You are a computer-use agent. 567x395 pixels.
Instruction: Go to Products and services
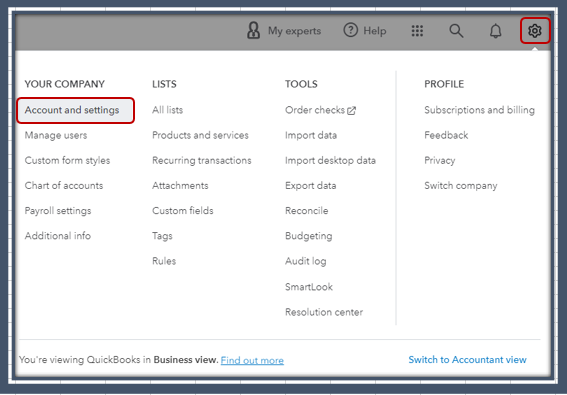click(x=200, y=135)
